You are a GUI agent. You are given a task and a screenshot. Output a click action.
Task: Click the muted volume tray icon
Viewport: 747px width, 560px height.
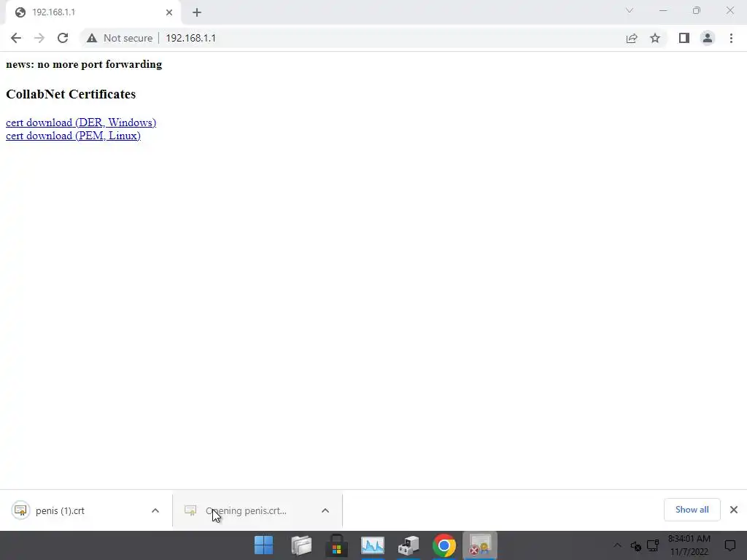[635, 545]
